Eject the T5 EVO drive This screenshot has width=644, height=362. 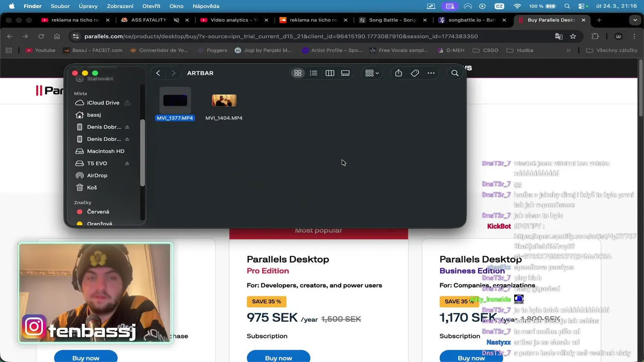pos(127,163)
